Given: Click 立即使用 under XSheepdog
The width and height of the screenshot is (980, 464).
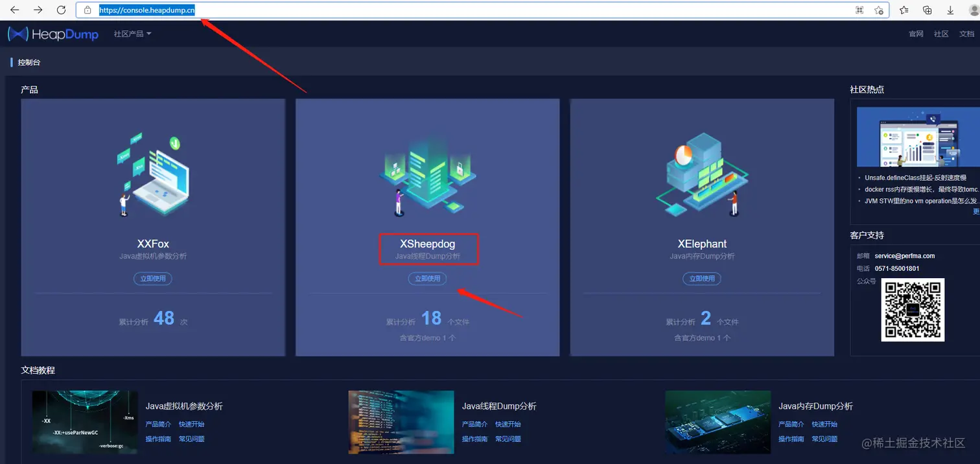Looking at the screenshot, I should tap(427, 278).
